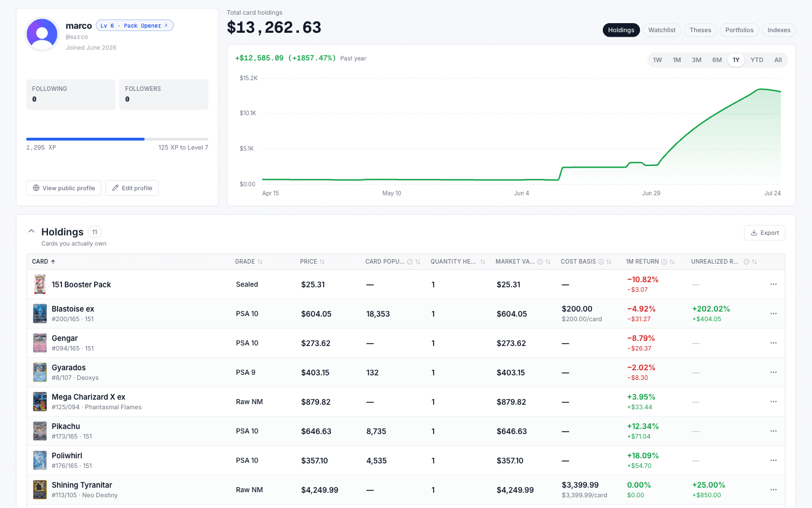The width and height of the screenshot is (812, 508).
Task: Open more options for Shining Tyranitar row
Action: tap(774, 490)
